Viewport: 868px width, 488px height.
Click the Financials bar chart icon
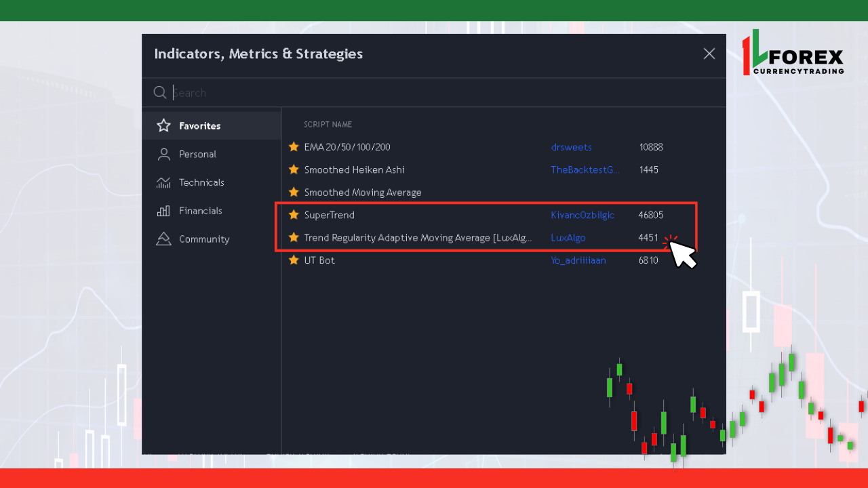click(163, 211)
